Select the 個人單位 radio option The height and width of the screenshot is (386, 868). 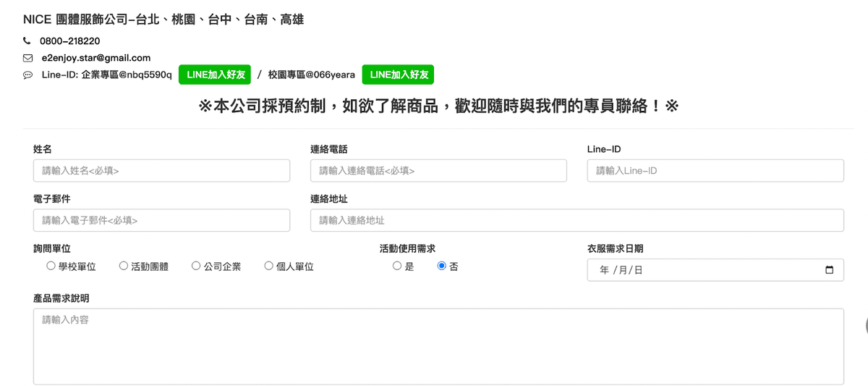[x=269, y=266]
